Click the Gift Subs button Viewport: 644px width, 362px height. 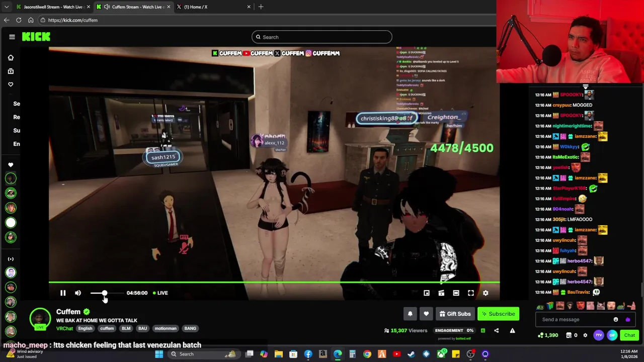(x=455, y=314)
